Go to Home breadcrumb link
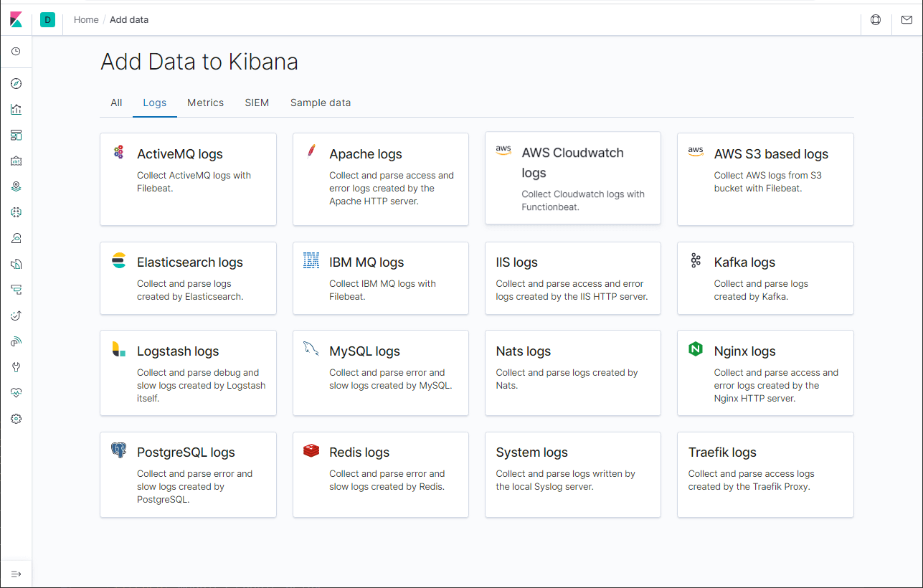This screenshot has height=588, width=923. click(86, 19)
